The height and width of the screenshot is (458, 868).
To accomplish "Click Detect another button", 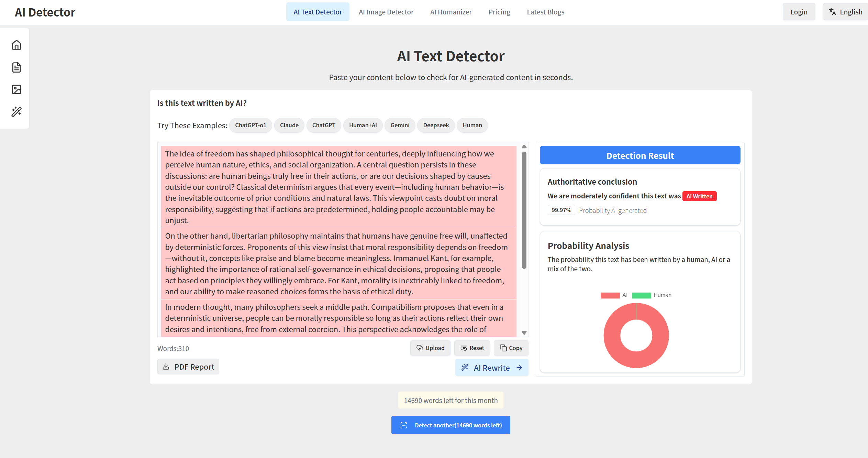I will click(450, 425).
